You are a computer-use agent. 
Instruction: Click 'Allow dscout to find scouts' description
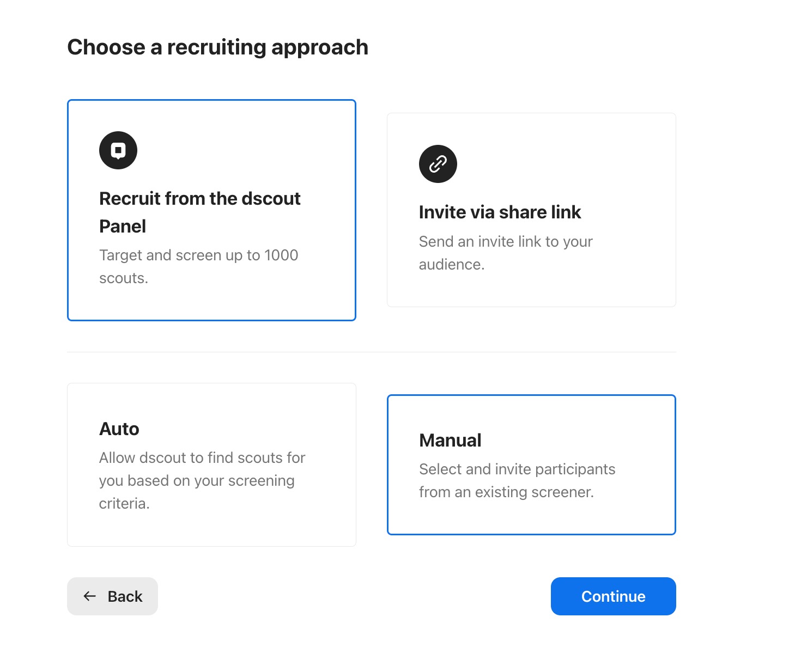point(202,480)
